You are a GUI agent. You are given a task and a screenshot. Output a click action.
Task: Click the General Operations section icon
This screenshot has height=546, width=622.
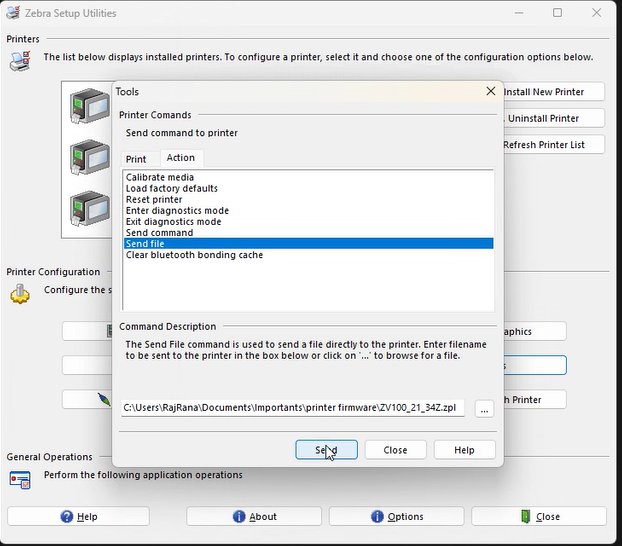(x=19, y=479)
